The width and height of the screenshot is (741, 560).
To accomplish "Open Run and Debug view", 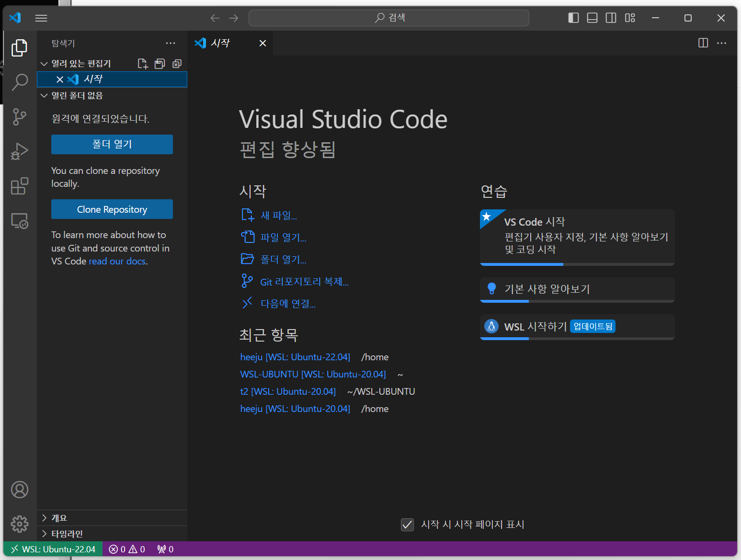I will point(20,151).
